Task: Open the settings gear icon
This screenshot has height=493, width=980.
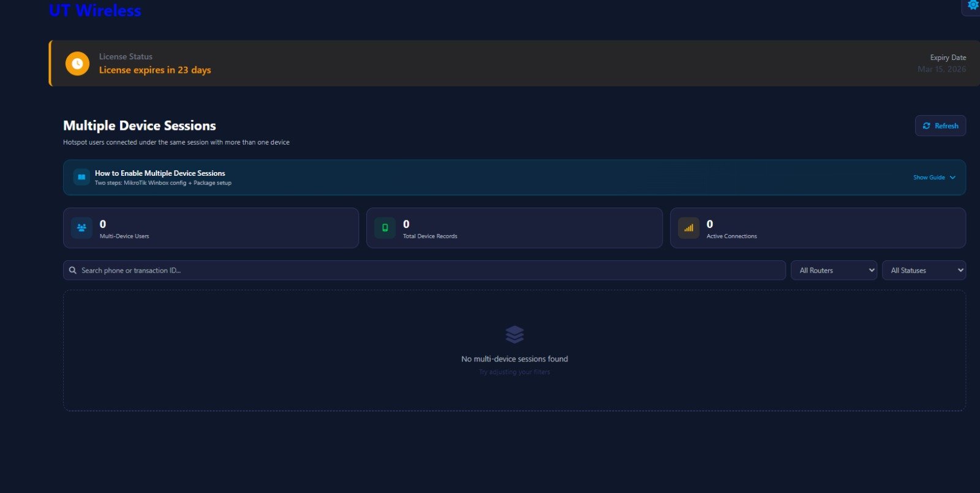Action: [x=973, y=6]
